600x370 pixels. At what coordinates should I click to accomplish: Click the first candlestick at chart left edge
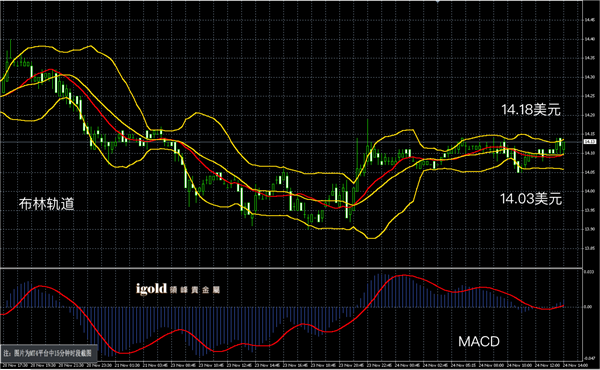click(x=3, y=82)
